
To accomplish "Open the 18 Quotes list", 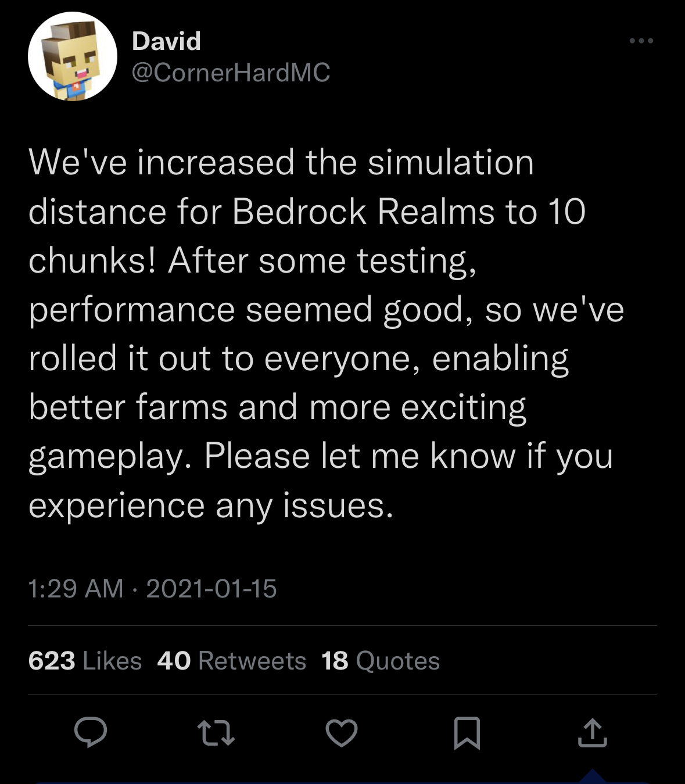I will coord(381,661).
